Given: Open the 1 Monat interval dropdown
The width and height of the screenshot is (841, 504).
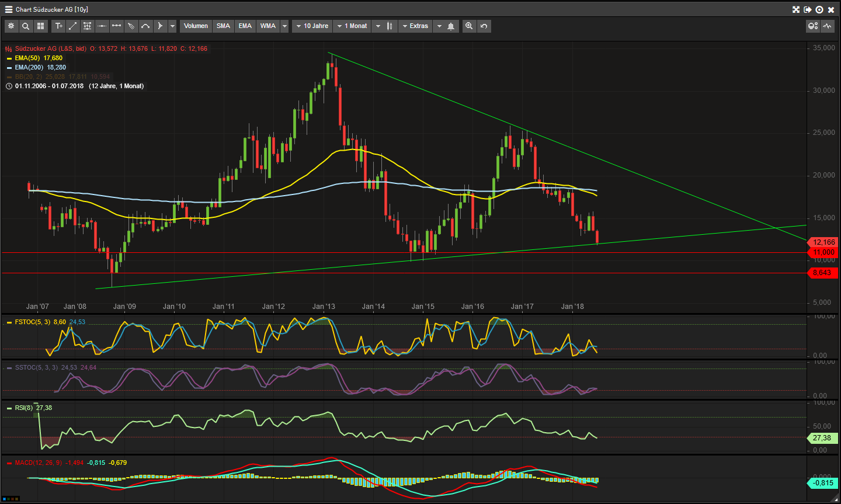Looking at the screenshot, I should coord(352,26).
